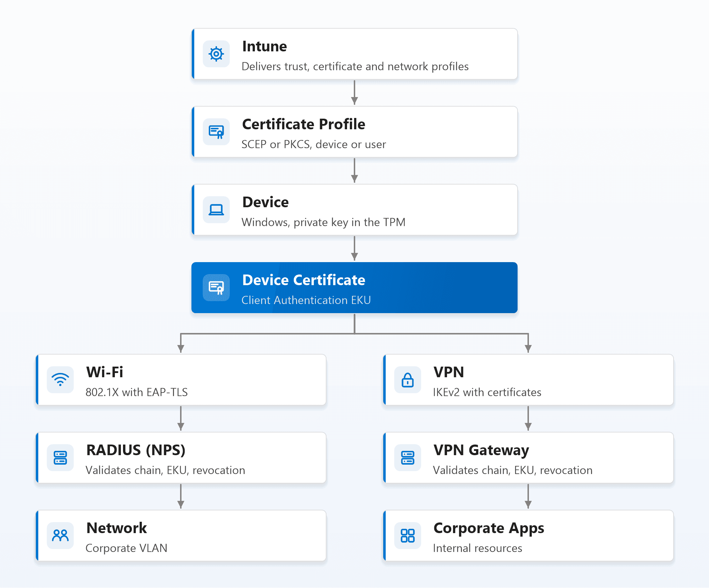Click the Intune gear icon
The image size is (709, 588).
(216, 54)
